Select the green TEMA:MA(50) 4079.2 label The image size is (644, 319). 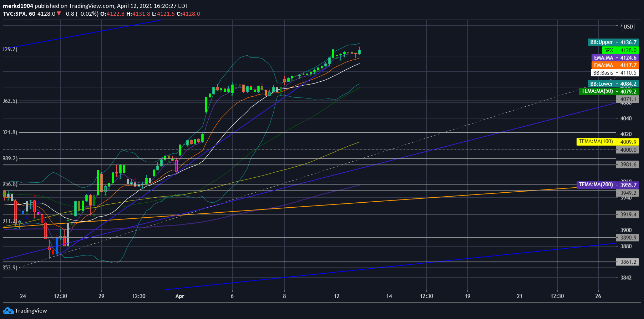point(609,91)
